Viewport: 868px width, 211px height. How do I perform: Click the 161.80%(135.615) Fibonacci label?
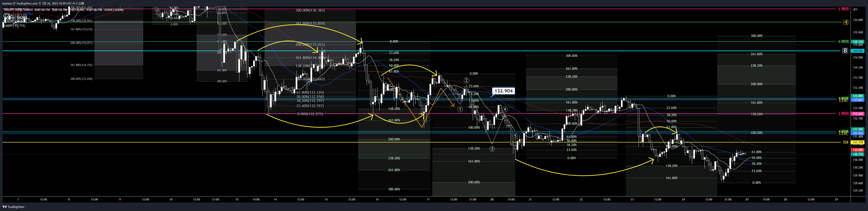tap(81, 29)
